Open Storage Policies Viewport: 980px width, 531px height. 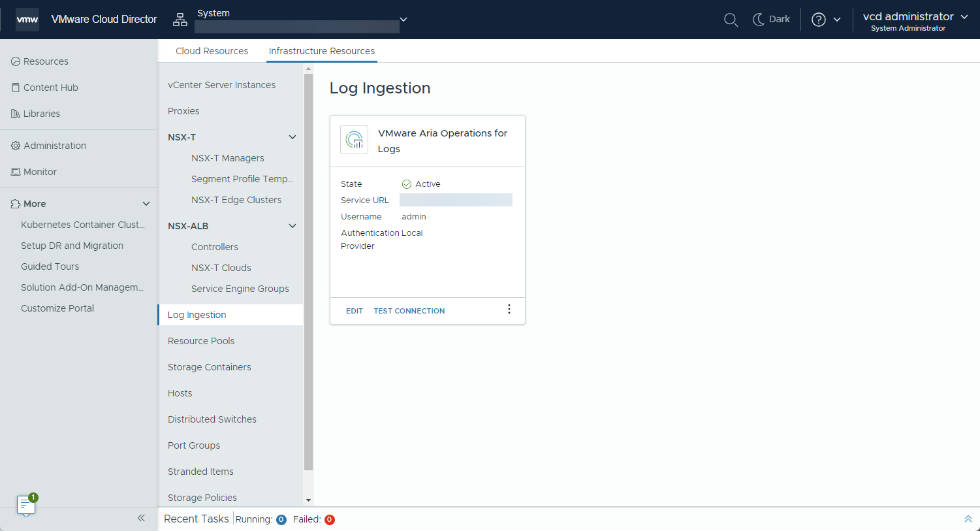(202, 498)
